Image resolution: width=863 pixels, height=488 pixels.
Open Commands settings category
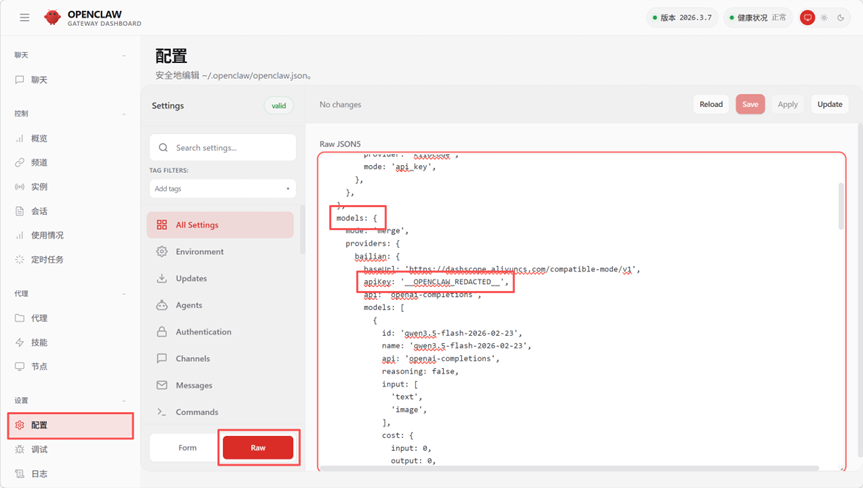(220, 412)
